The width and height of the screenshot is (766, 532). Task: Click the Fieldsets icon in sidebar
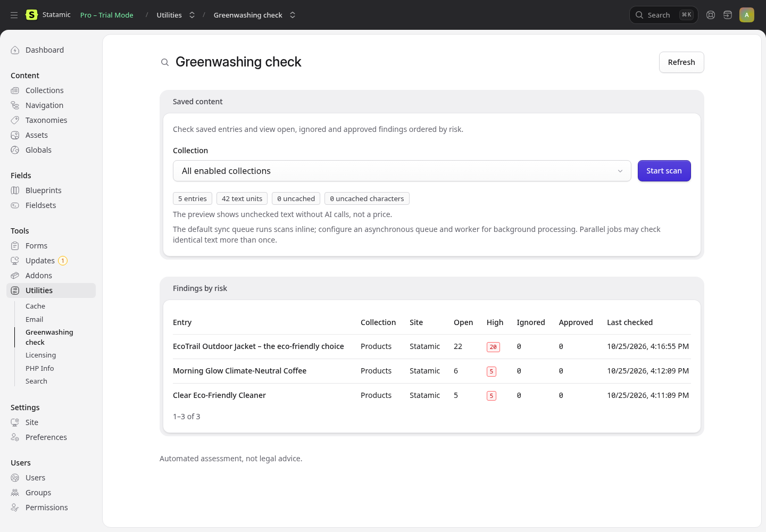click(15, 205)
